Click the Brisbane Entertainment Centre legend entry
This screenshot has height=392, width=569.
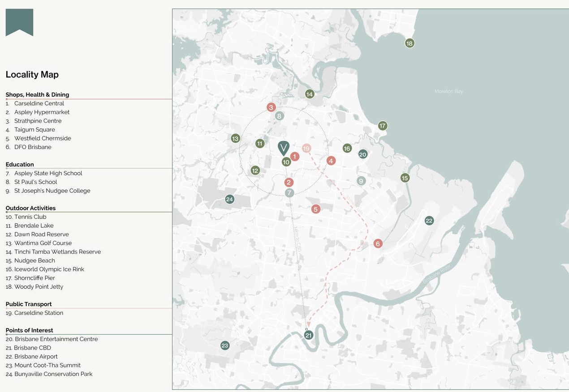(x=56, y=339)
